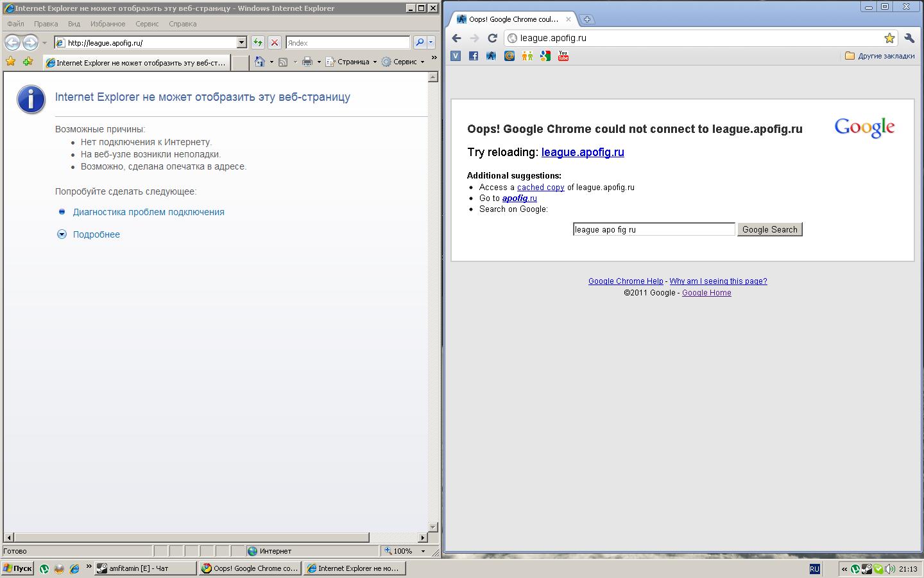Click 'Why am I seeing this page?'
Image resolution: width=924 pixels, height=578 pixels.
tap(719, 281)
